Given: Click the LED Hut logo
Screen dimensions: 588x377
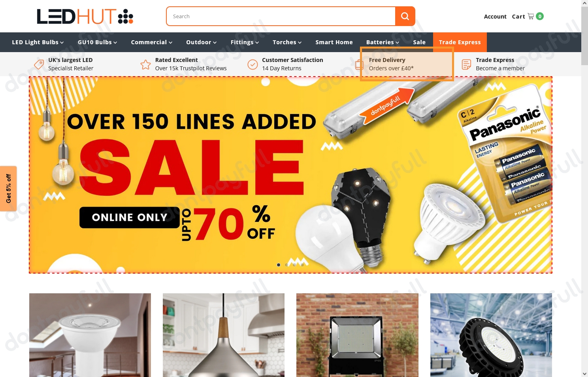Looking at the screenshot, I should click(x=85, y=17).
